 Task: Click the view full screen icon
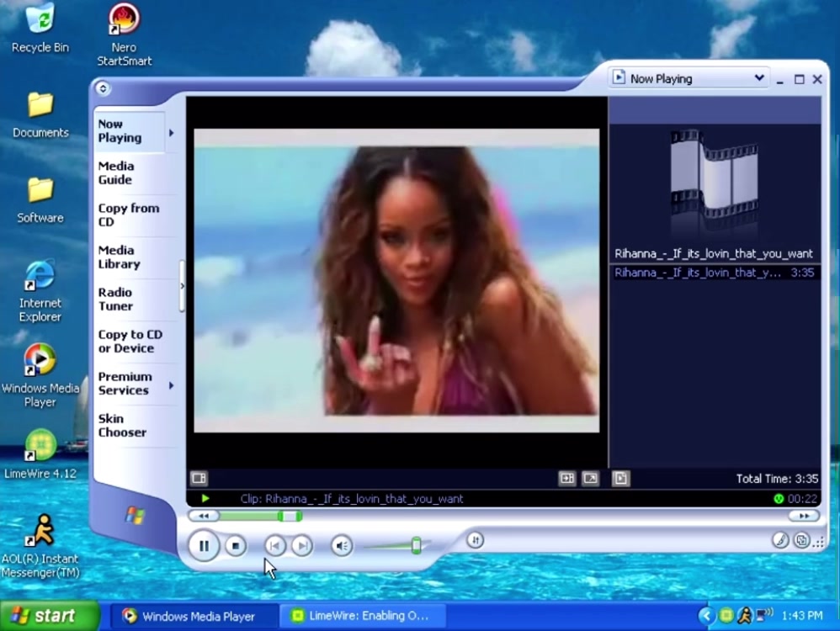(x=590, y=478)
